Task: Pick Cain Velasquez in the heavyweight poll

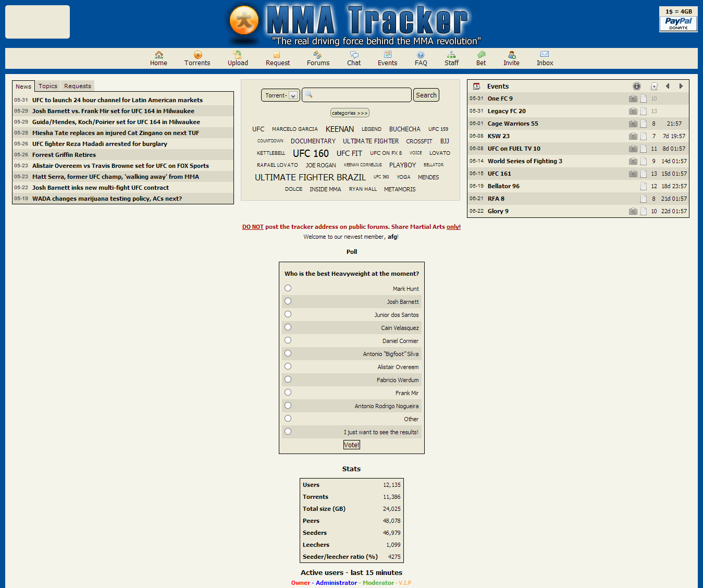Action: (x=288, y=327)
